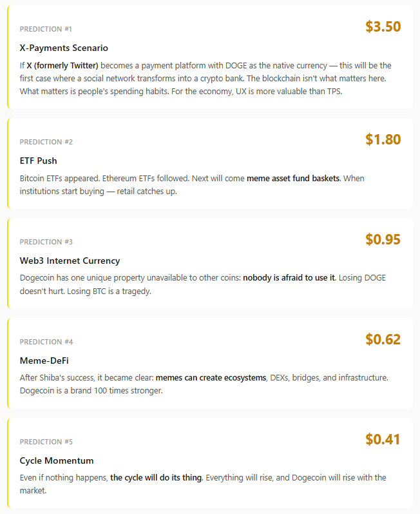Click bold text "memes can create ecosystems"
The width and height of the screenshot is (420, 514).
click(211, 378)
